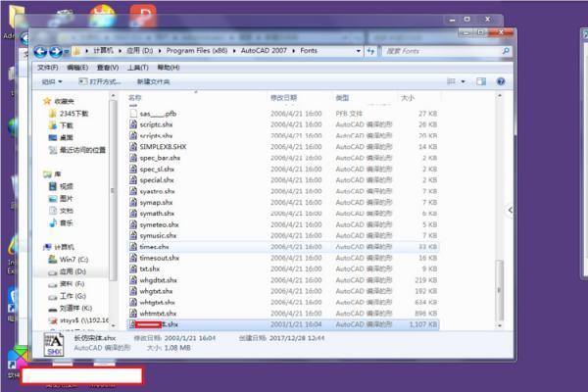Screen dimensions: 588x392
Task: Select SIMPLEX8.SHX file icon
Action: [133, 146]
